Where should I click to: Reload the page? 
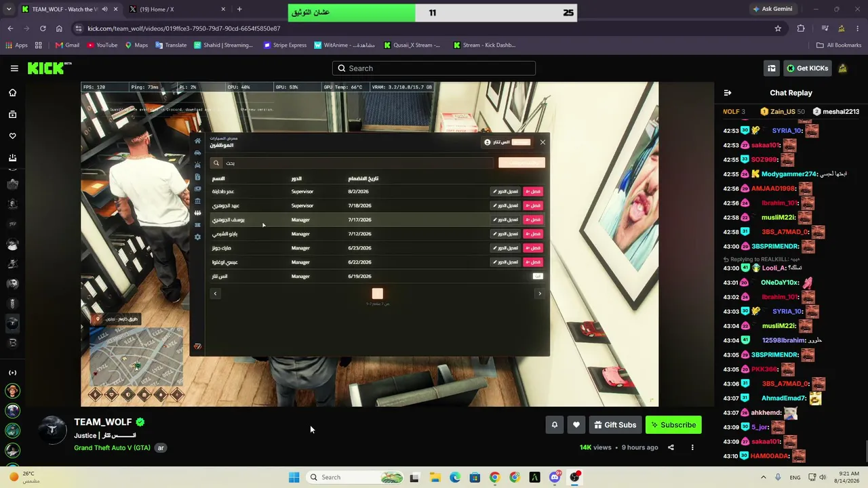point(43,28)
